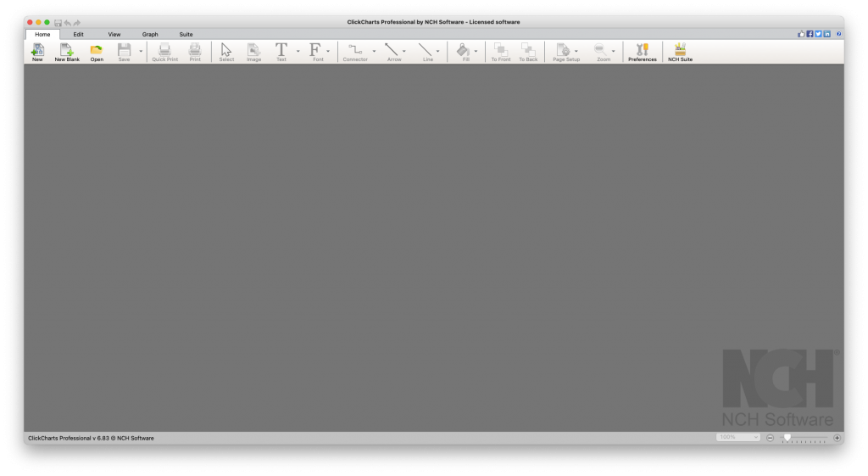Click the zoom in plus button
Viewport: 868px width, 476px height.
[x=837, y=438]
